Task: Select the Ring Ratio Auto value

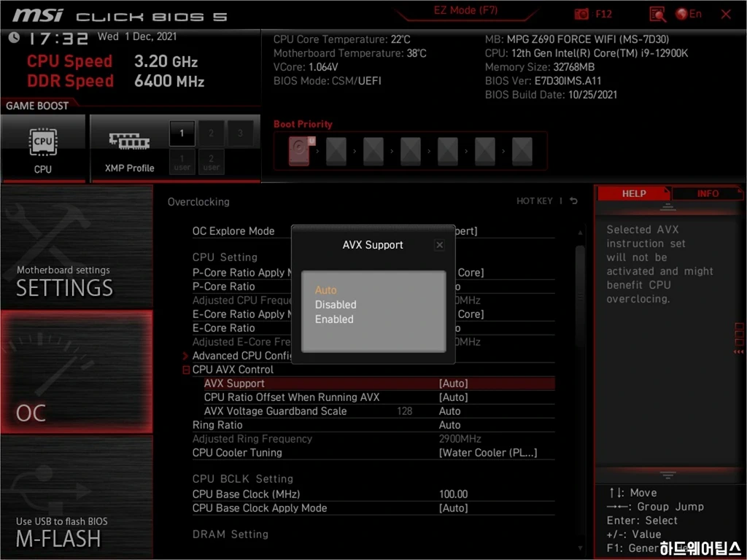Action: tap(449, 425)
